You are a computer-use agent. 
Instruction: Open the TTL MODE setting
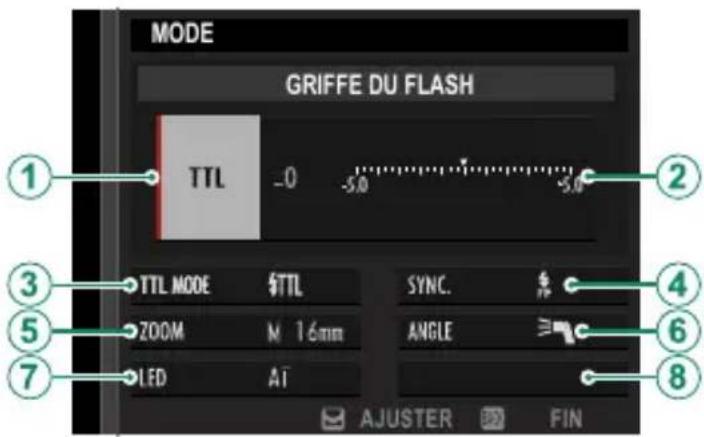(x=246, y=286)
